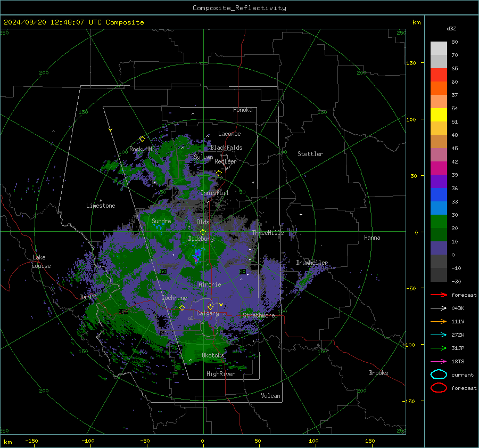This screenshot has width=479, height=448.
Task: Click the Innisfail city label
Action: pos(214,193)
